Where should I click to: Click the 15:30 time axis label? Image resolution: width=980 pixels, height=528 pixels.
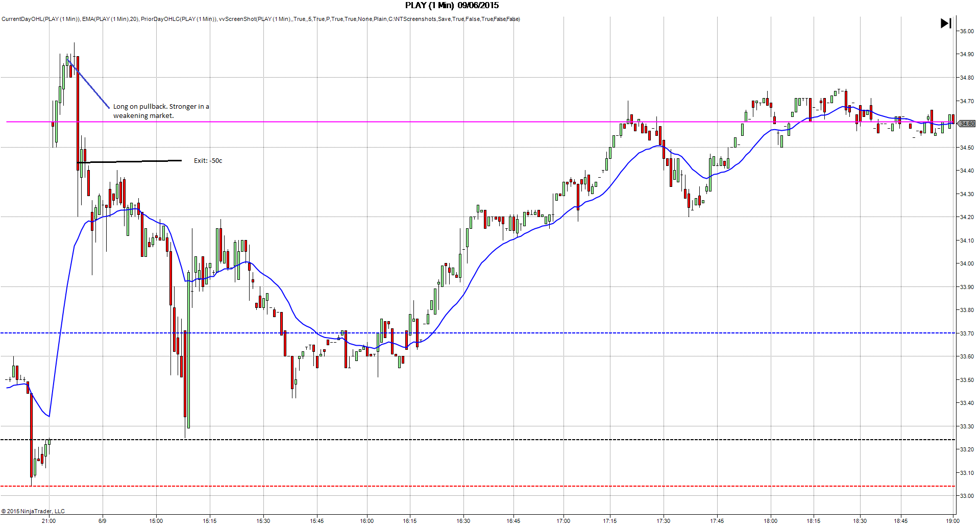click(x=263, y=521)
